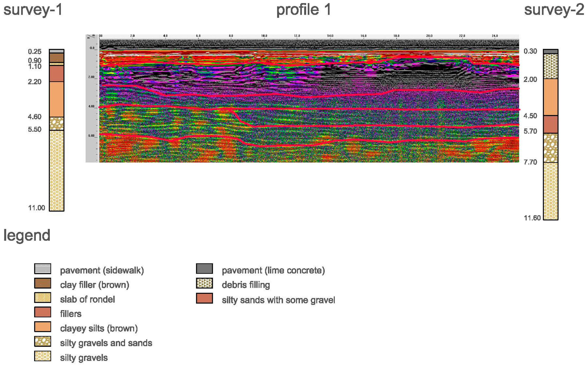Screen dimensions: 588x369
Task: Click the fillers legend color swatch
Action: pos(42,312)
